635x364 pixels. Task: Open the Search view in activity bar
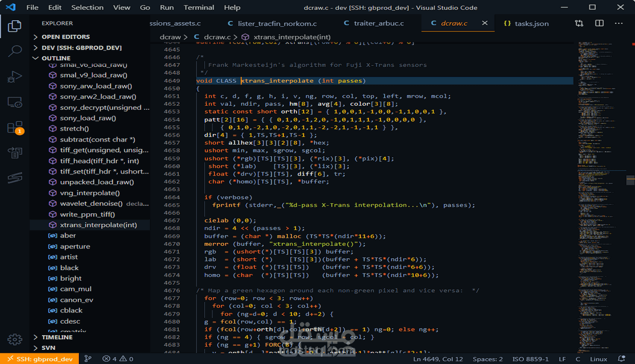[x=15, y=51]
